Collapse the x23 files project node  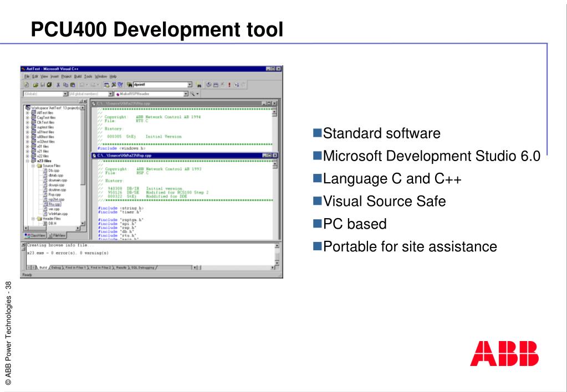point(28,161)
